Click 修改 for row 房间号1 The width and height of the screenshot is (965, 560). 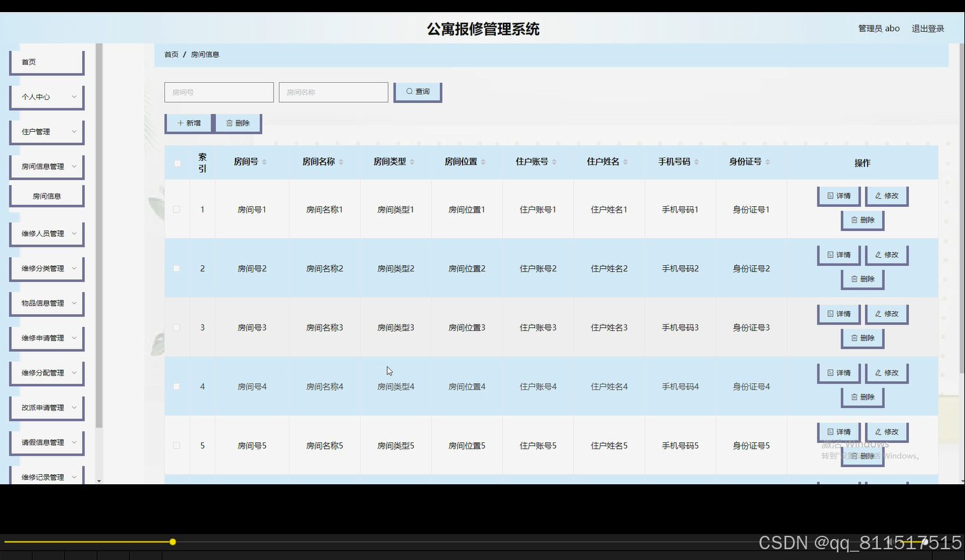(887, 196)
